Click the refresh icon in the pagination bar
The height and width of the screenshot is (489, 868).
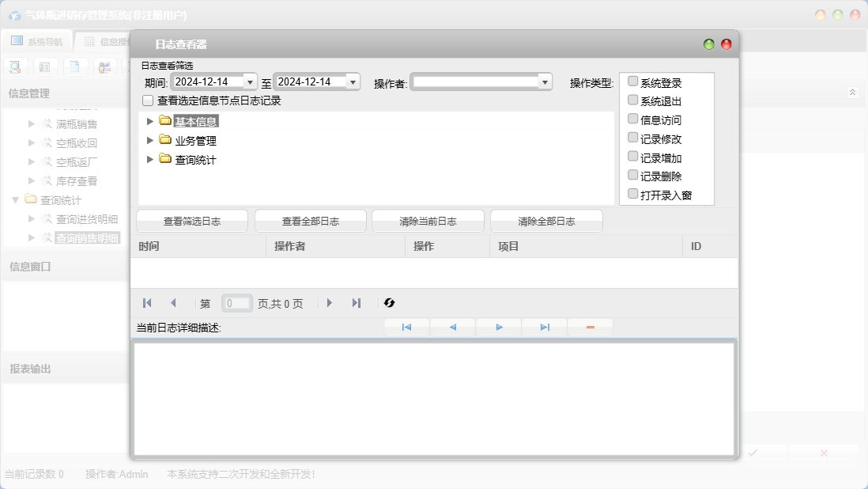[x=389, y=303]
